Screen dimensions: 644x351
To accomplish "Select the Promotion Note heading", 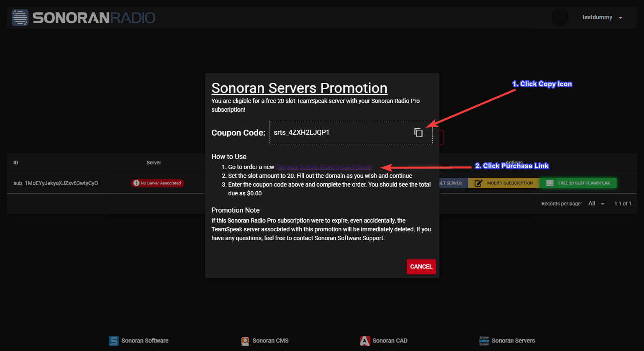I will (235, 210).
